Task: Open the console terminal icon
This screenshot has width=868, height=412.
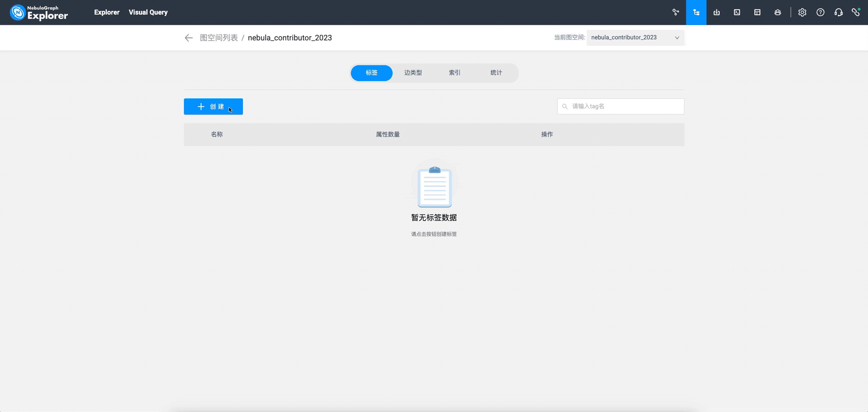Action: pos(737,13)
